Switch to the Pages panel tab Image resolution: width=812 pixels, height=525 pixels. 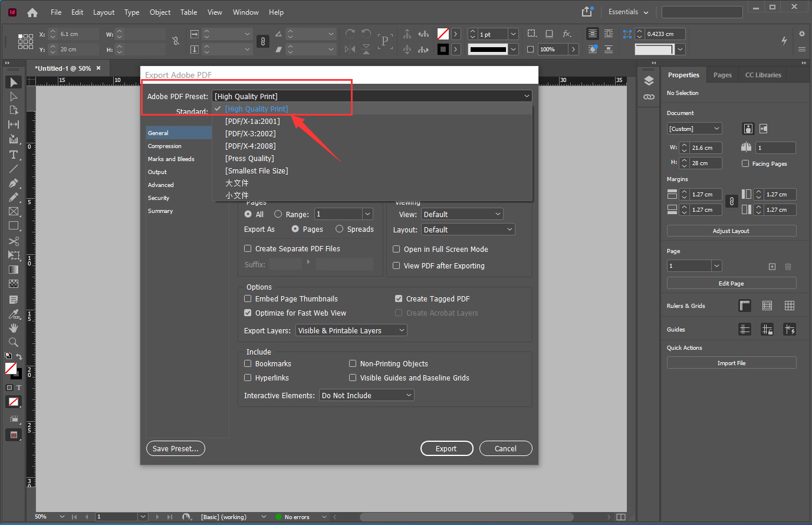(x=722, y=75)
